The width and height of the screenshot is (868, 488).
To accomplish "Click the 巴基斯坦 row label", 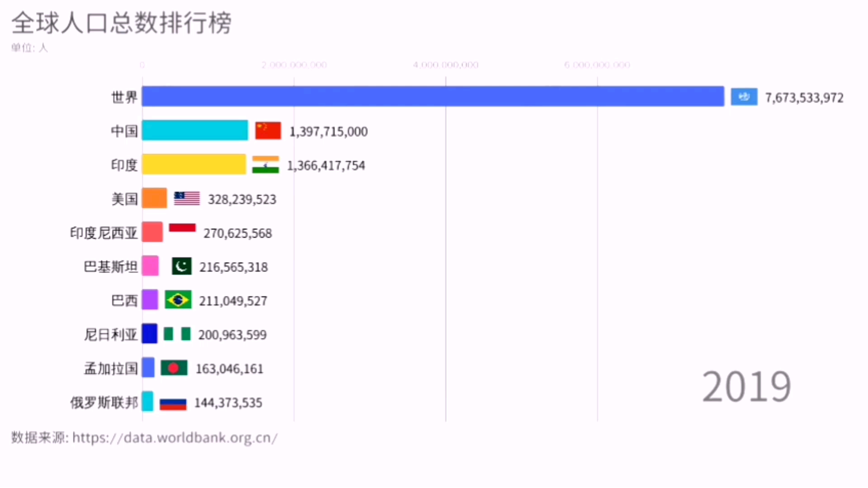I will [111, 266].
